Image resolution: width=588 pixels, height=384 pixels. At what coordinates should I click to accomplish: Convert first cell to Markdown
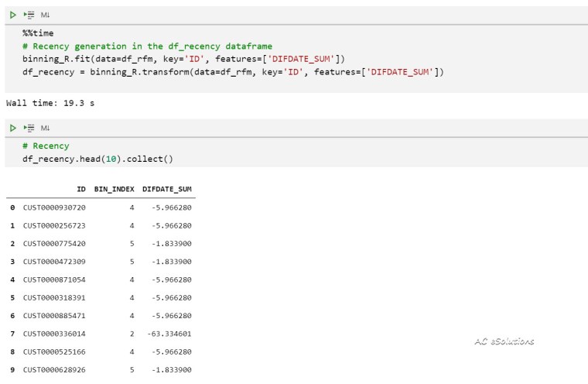tap(45, 15)
